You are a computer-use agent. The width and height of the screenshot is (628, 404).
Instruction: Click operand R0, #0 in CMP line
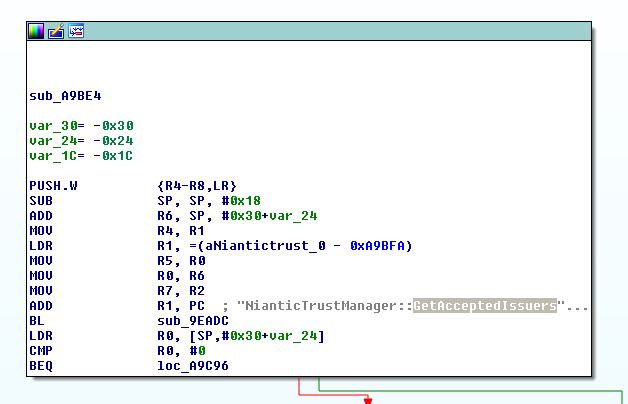coord(181,351)
